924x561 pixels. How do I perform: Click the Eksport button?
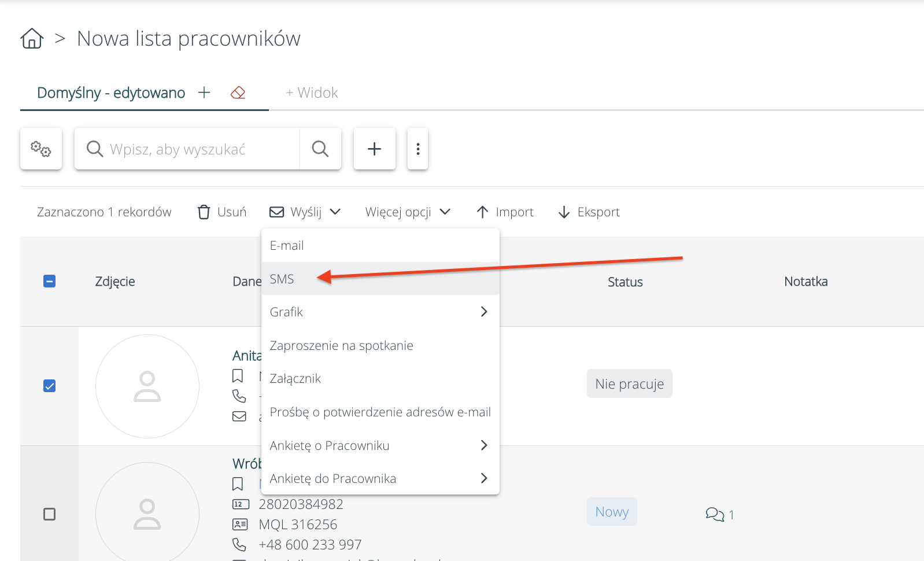point(589,212)
